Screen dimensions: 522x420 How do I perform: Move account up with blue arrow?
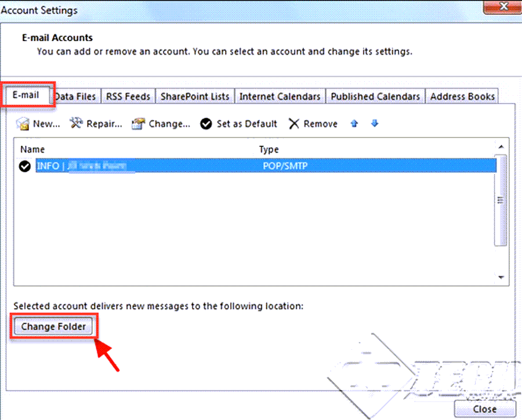coord(354,124)
